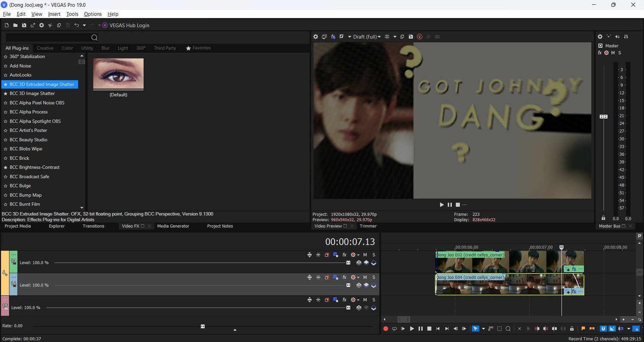Save the project with floppy disk icon
644x342 pixels.
point(24,25)
